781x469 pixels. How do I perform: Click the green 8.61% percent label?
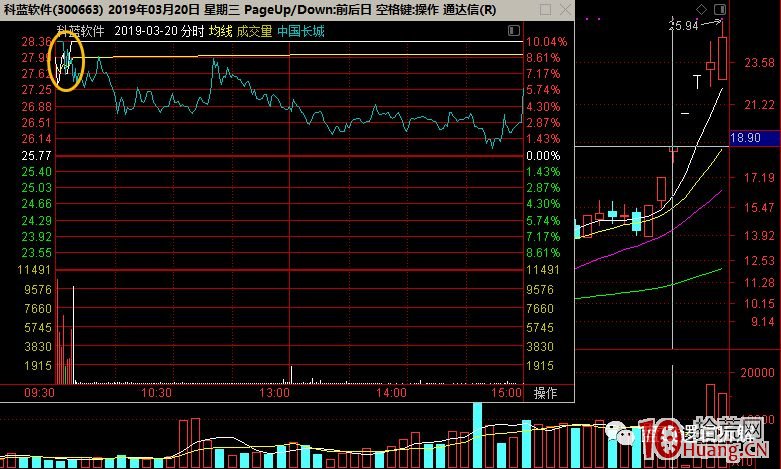543,253
